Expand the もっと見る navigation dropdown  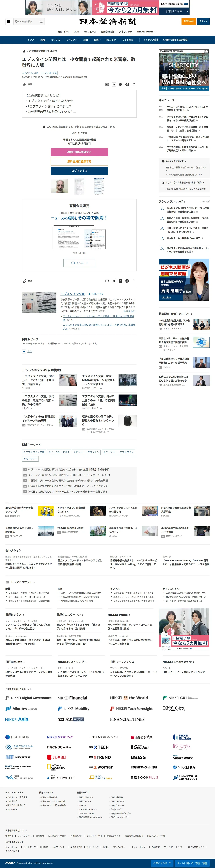click(x=129, y=40)
